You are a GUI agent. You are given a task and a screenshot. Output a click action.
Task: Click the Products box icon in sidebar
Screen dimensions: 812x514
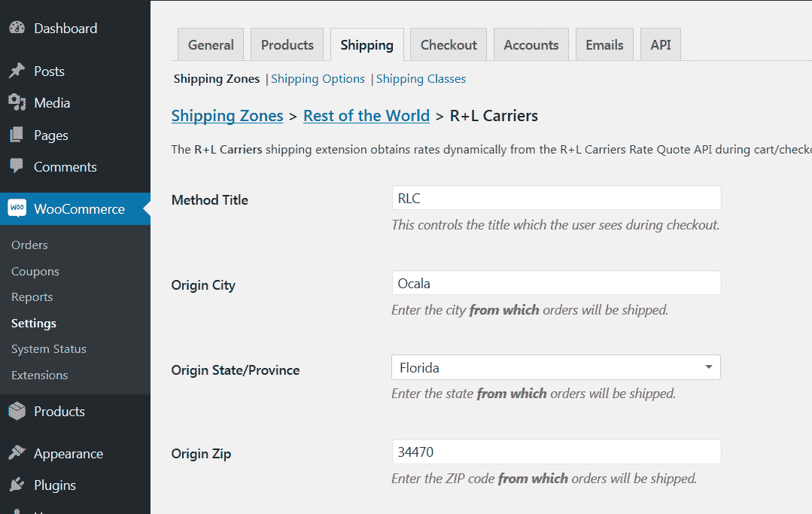coord(17,411)
